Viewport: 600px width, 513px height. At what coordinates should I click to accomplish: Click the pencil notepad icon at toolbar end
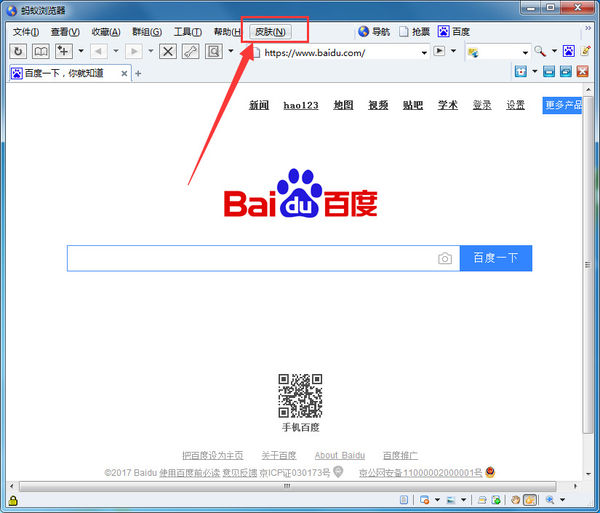(x=585, y=51)
